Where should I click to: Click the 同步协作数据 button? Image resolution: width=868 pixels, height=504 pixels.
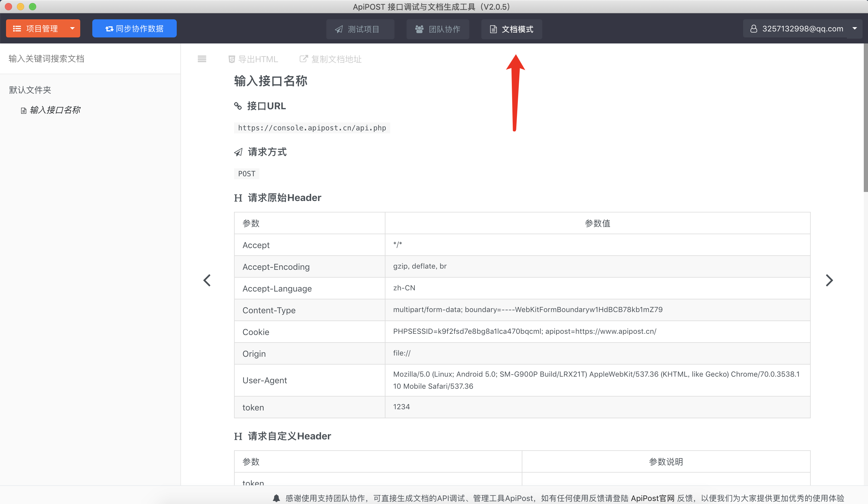coord(134,28)
